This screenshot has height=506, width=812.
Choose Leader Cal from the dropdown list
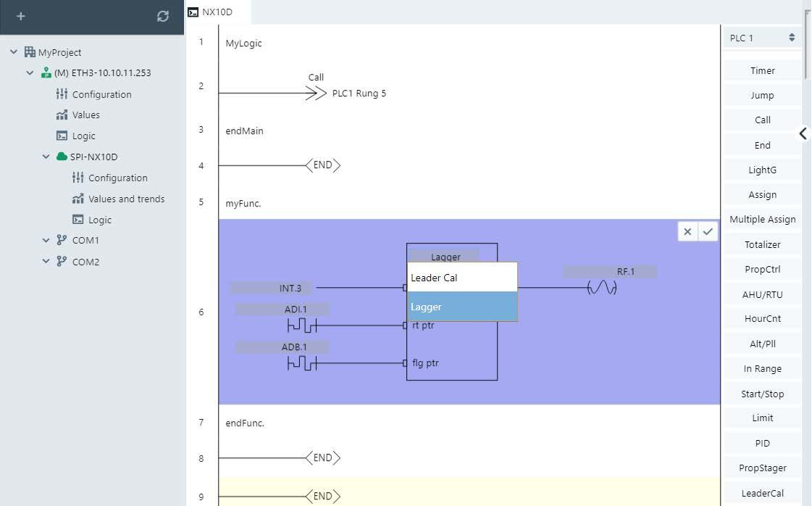(462, 278)
